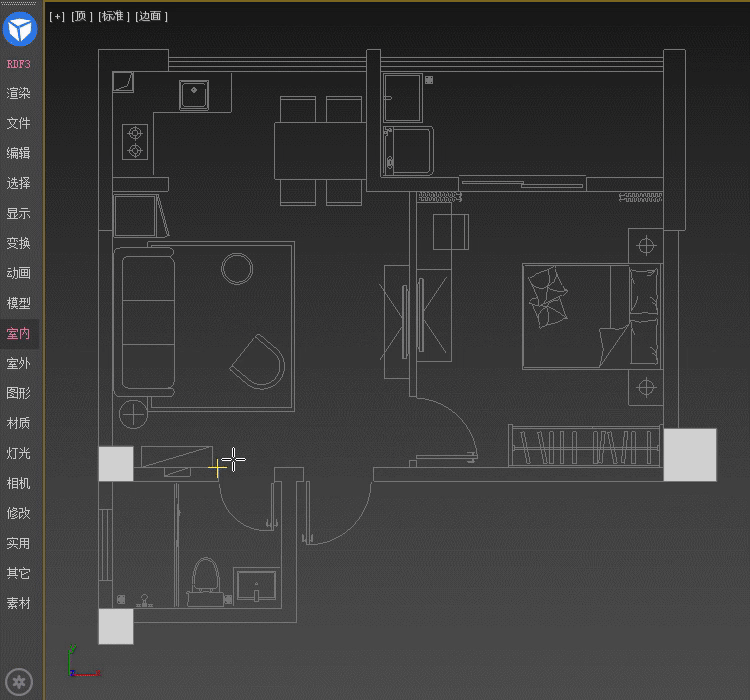Select the bathroom washbasin symbol
This screenshot has height=700, width=750.
click(256, 585)
